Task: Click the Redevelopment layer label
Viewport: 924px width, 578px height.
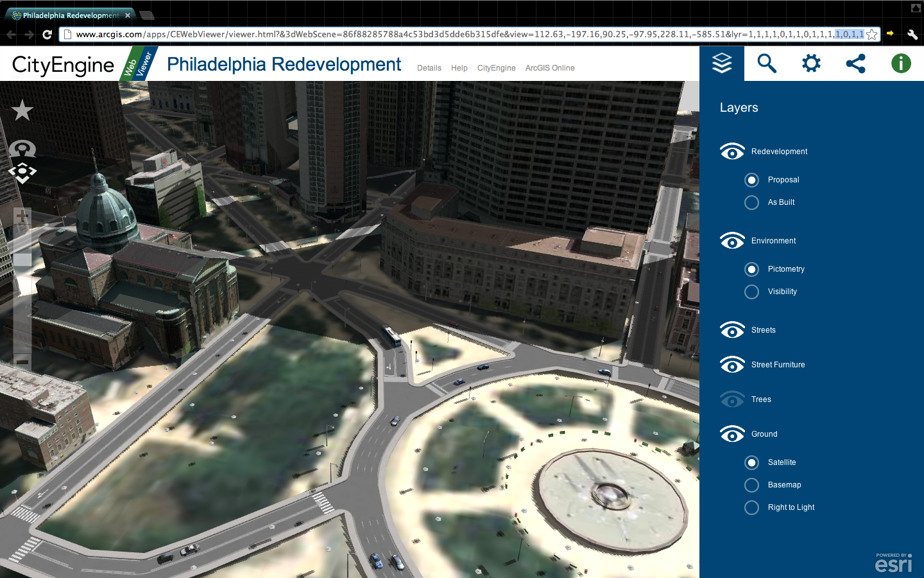Action: pos(780,152)
